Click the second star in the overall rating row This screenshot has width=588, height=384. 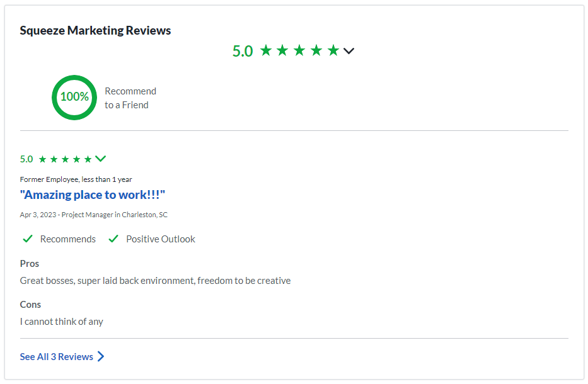click(282, 51)
